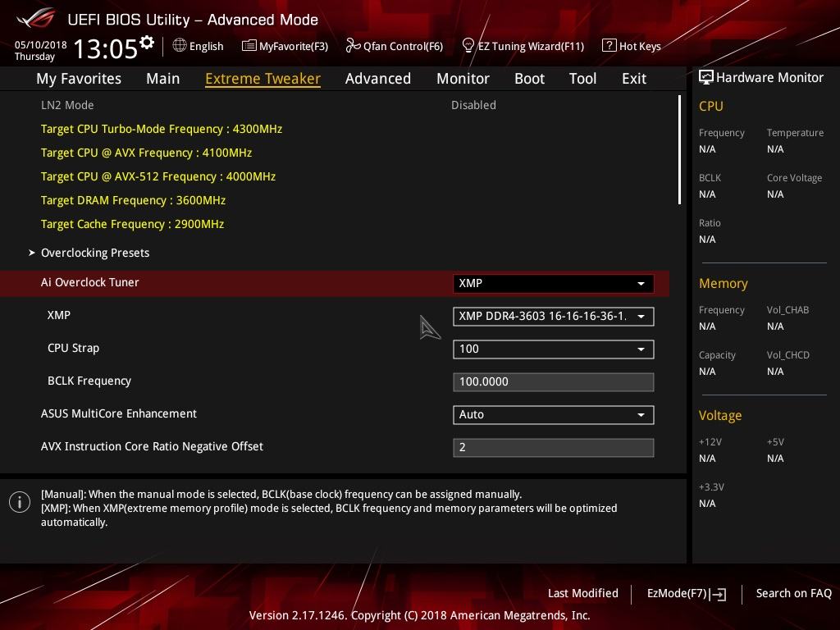This screenshot has width=840, height=630.
Task: Click the Core Voltage label
Action: coord(794,178)
